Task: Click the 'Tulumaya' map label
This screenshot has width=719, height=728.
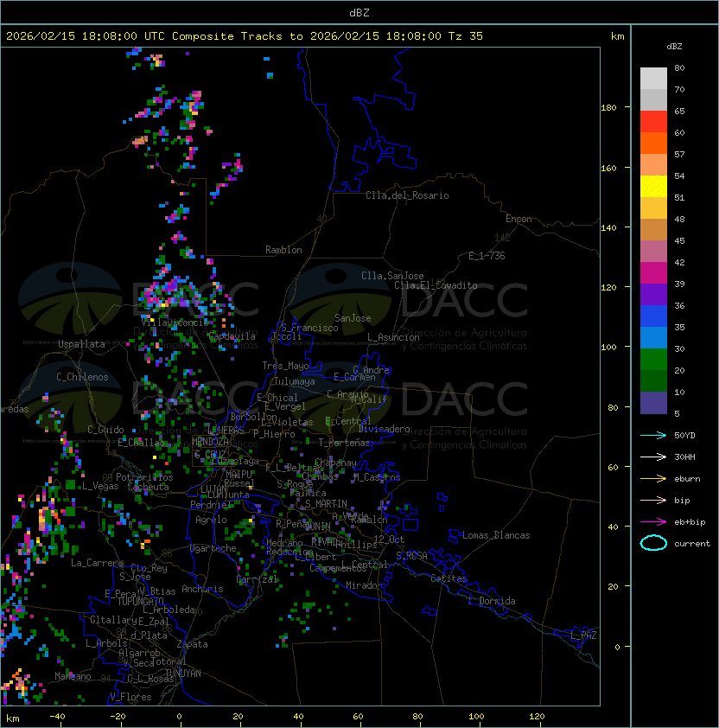Action: [x=295, y=381]
